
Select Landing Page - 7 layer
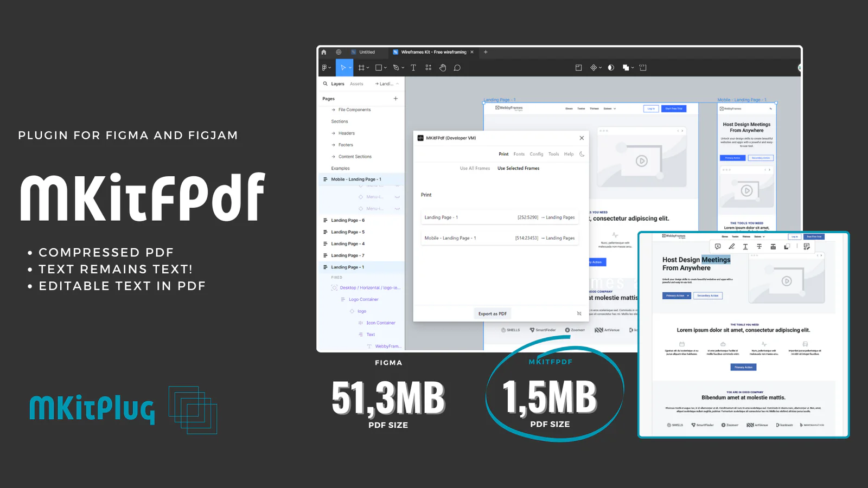361,255
